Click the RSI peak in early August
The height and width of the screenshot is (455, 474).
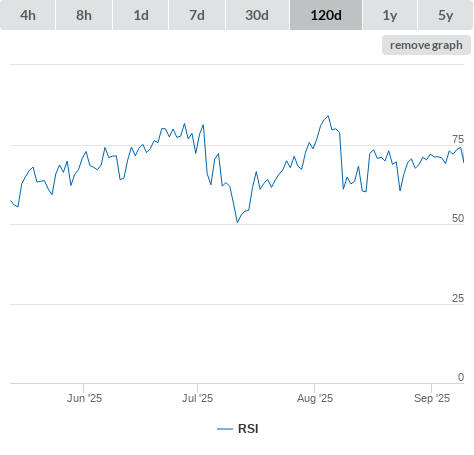tap(328, 116)
